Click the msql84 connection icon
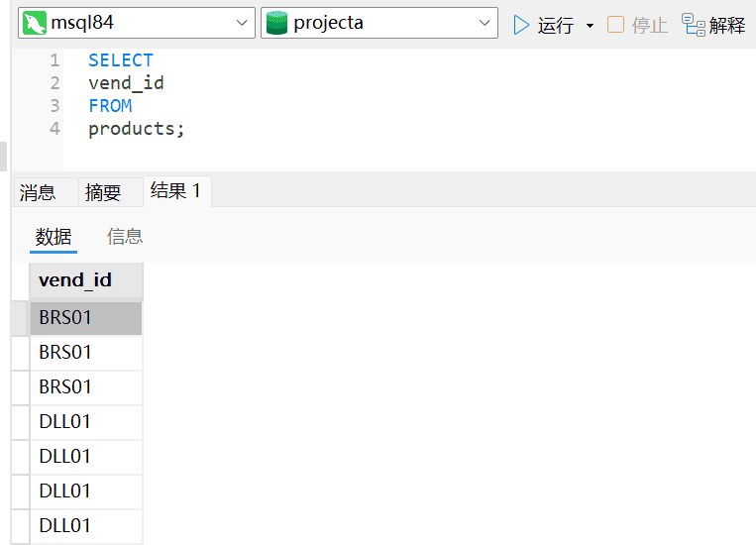The image size is (756, 545). 35,24
